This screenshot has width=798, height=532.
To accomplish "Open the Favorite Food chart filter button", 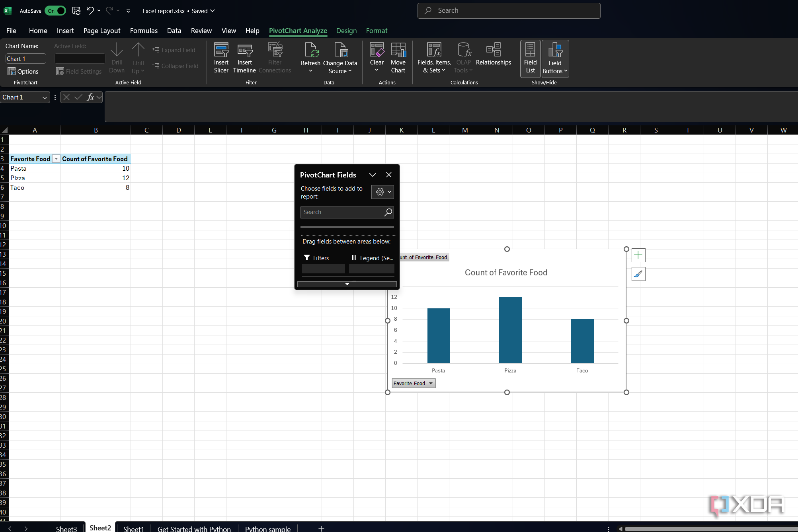I will (414, 383).
